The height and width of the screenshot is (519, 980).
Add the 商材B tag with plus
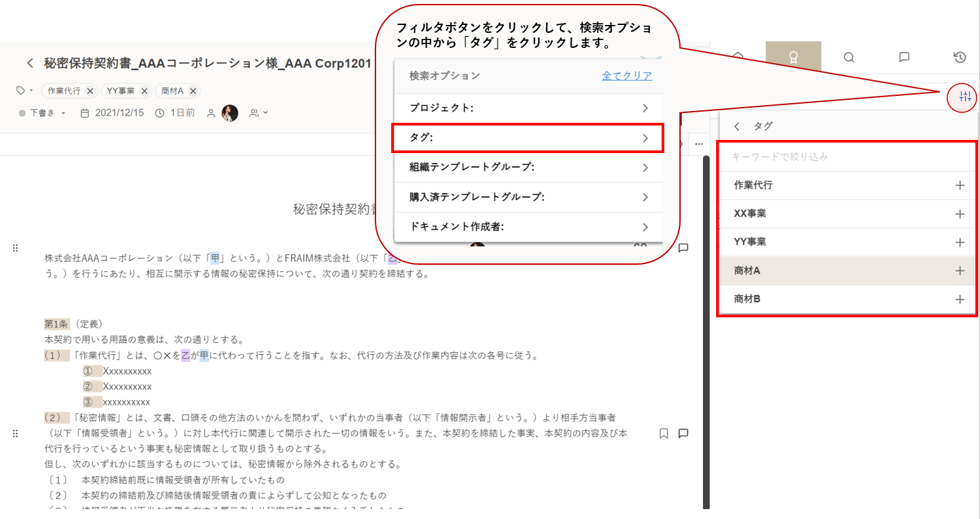click(x=960, y=300)
